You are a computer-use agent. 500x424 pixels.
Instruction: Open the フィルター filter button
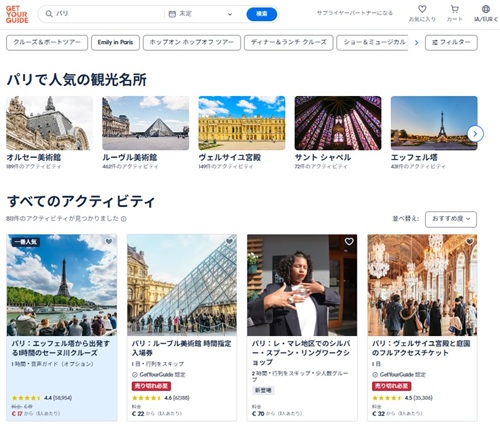tap(451, 43)
